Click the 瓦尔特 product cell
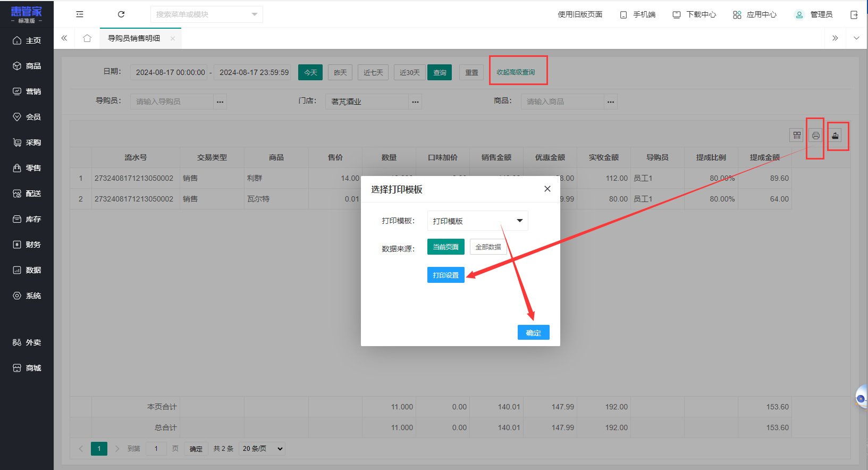Screen dimensions: 868x470 click(276, 199)
